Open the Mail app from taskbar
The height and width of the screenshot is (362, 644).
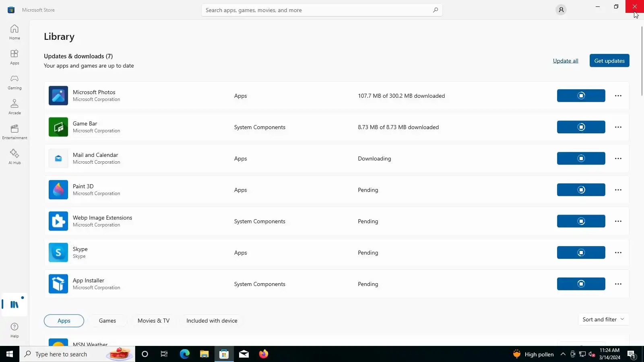244,354
